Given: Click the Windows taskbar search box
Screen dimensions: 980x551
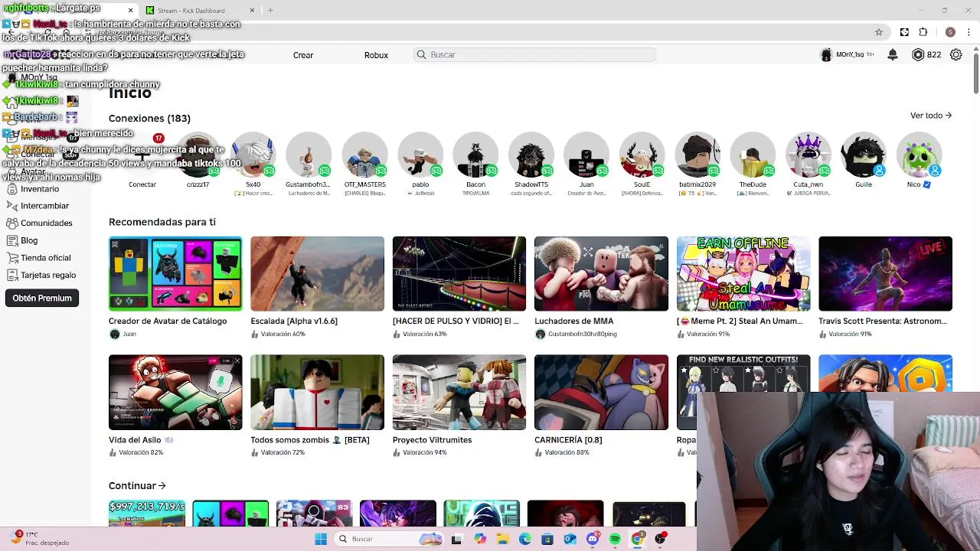Looking at the screenshot, I should click(389, 539).
